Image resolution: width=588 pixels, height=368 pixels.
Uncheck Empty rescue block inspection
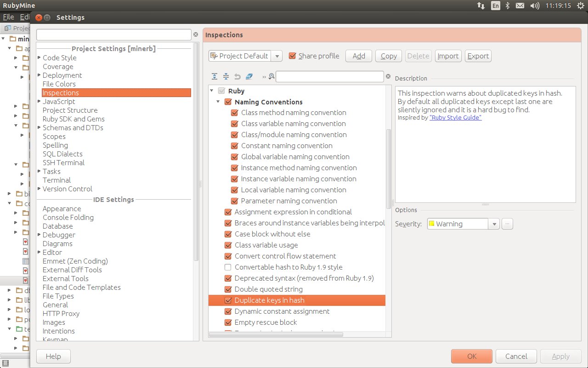(228, 322)
